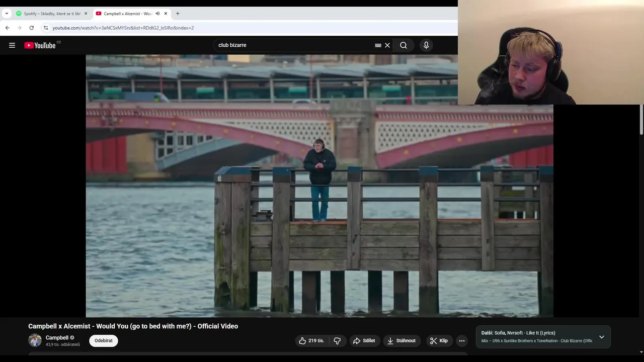Open more actions three-dot menu
The width and height of the screenshot is (644, 362).
pyautogui.click(x=462, y=341)
